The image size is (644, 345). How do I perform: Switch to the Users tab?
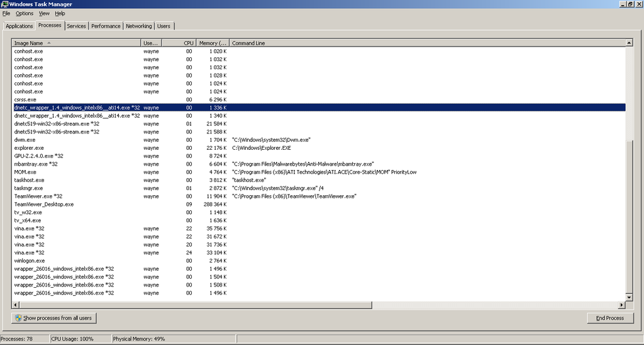pyautogui.click(x=164, y=26)
